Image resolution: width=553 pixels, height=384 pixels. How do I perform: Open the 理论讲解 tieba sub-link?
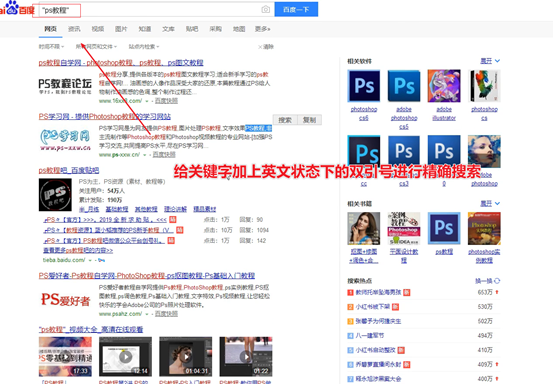click(x=175, y=209)
